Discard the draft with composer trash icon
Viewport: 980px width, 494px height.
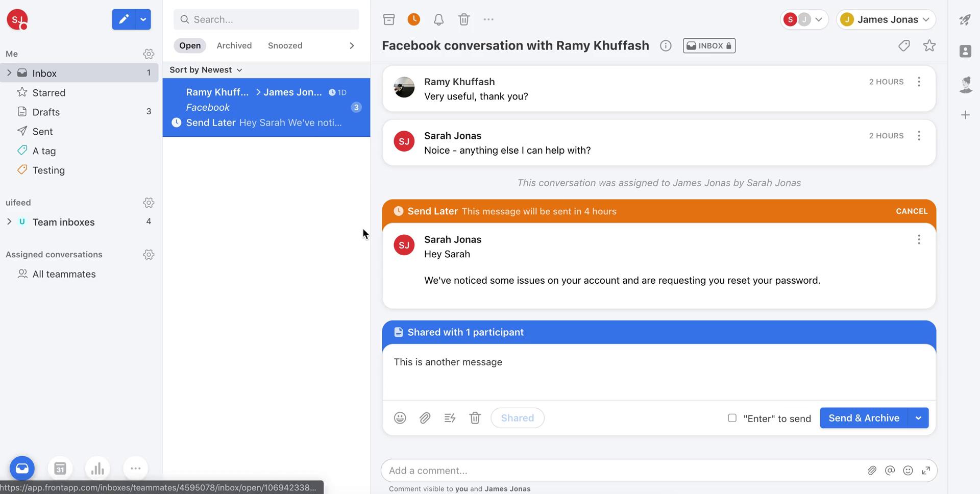click(475, 418)
